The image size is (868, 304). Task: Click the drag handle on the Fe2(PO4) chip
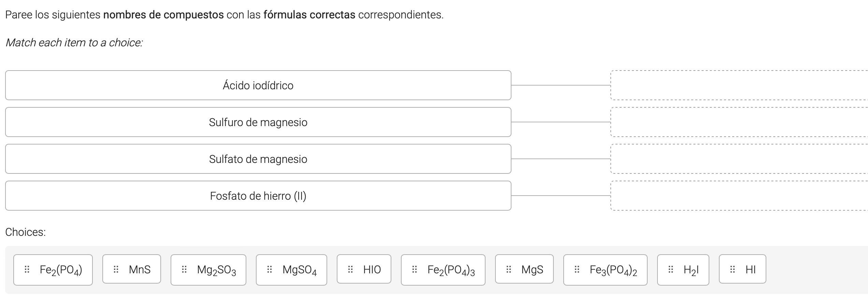(x=27, y=269)
